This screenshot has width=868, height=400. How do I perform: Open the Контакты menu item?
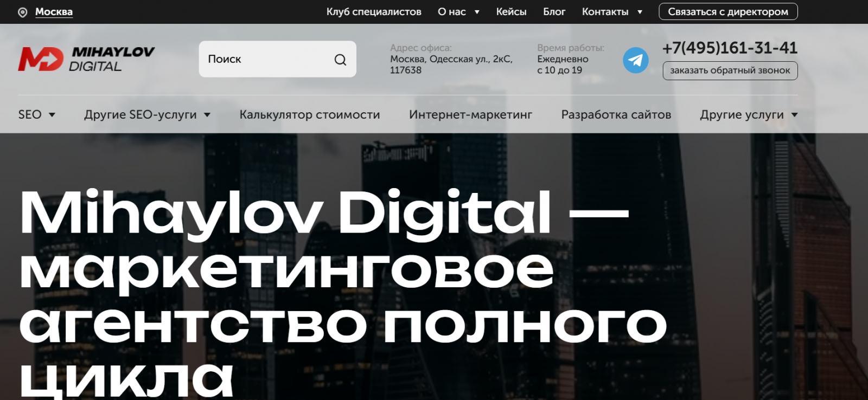pyautogui.click(x=605, y=12)
